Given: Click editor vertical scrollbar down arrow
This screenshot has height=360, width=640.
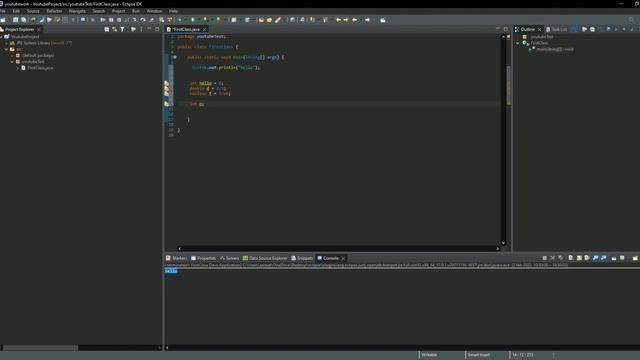Looking at the screenshot, I should (x=503, y=243).
